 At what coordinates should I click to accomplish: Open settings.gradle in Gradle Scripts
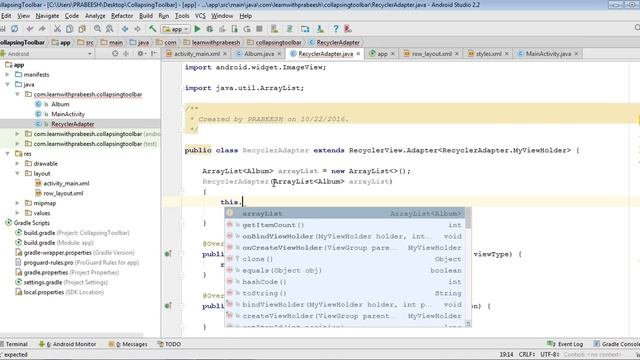[x=61, y=282]
